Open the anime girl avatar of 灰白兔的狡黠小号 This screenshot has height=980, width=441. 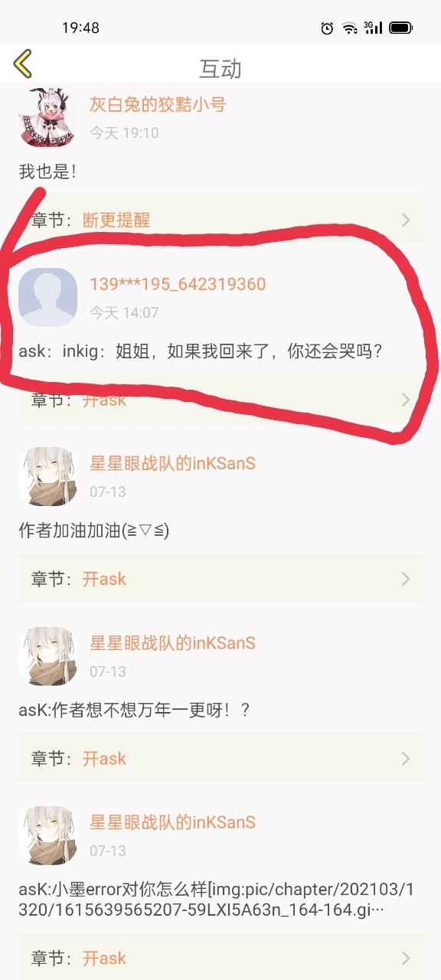tap(47, 117)
